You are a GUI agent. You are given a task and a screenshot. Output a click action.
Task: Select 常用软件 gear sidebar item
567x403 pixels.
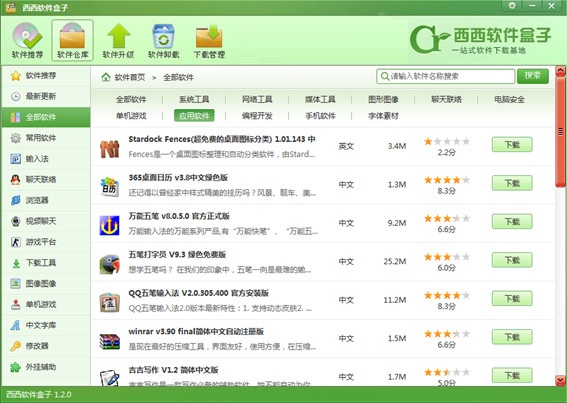pyautogui.click(x=46, y=138)
